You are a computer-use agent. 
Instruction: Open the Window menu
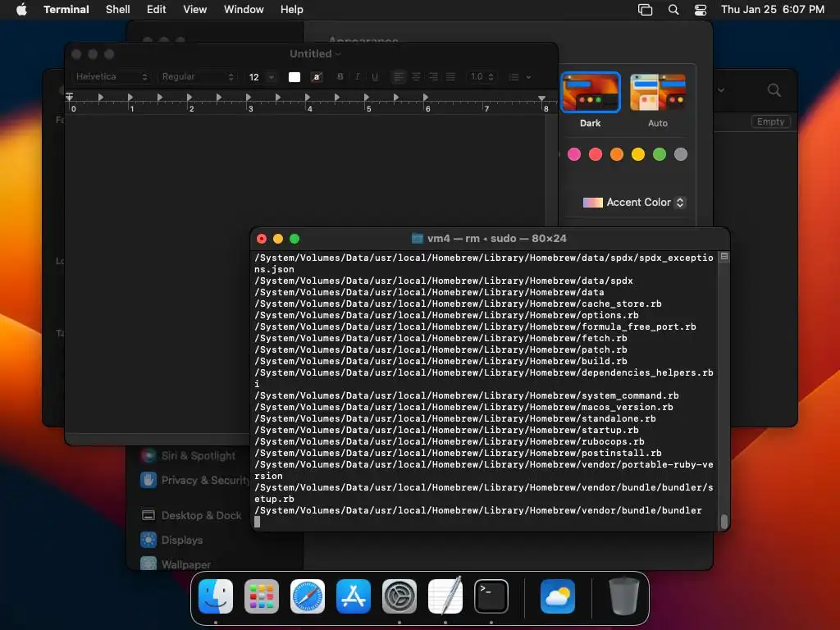[244, 9]
